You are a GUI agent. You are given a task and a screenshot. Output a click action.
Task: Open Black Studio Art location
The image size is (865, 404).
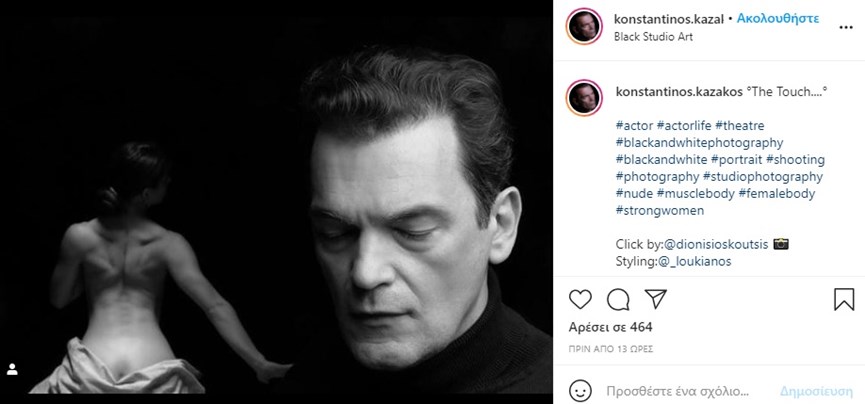pyautogui.click(x=654, y=37)
